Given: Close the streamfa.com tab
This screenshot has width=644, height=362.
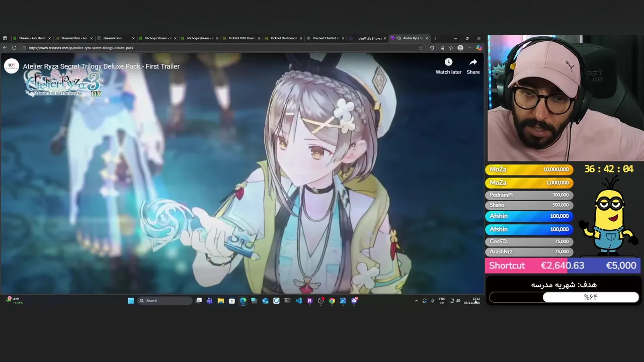Looking at the screenshot, I should pos(133,38).
